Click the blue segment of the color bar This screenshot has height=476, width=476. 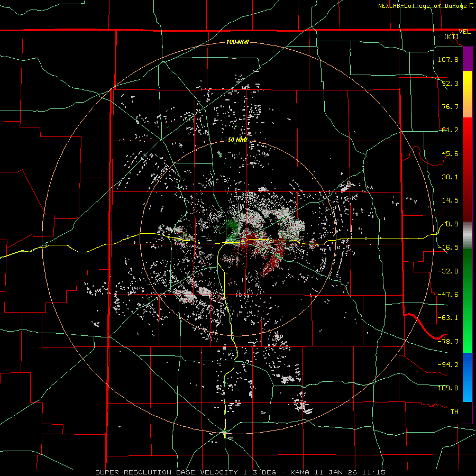tap(467, 377)
